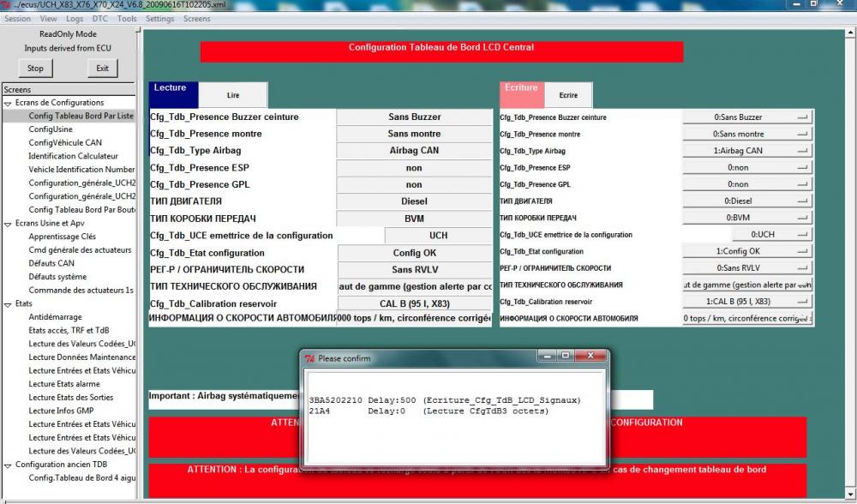
Task: Collapse the Ecrans de Configurations tree node
Action: [8, 103]
